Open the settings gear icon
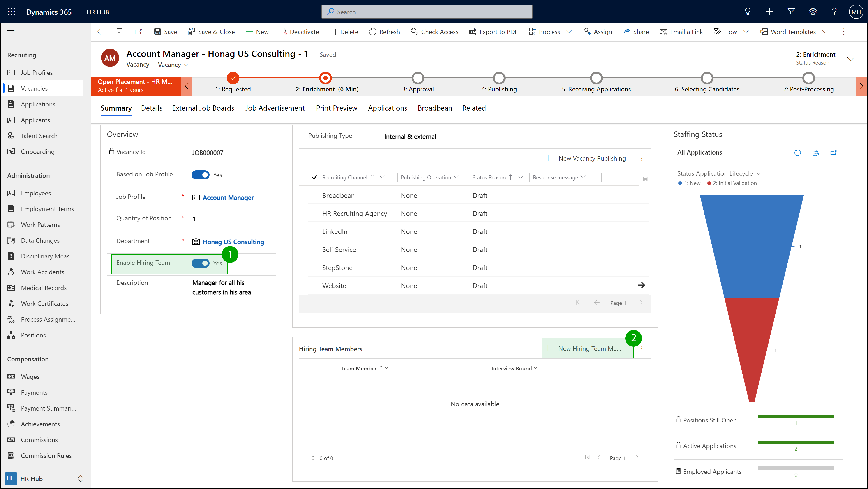Screen dimensions: 868x489 813,12
